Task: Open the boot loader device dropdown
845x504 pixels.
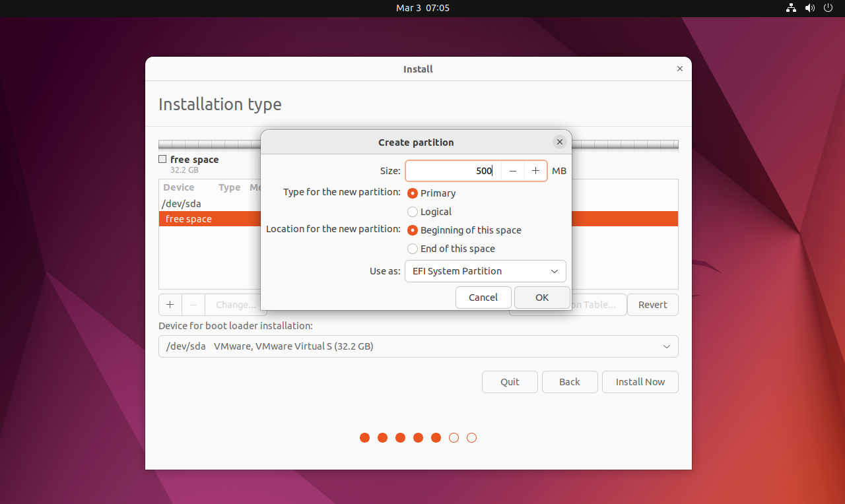Action: click(418, 346)
